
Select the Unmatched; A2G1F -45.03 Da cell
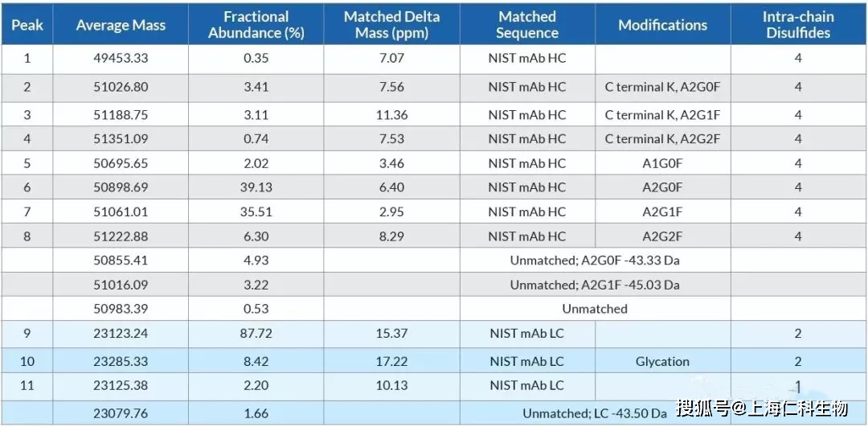(595, 285)
